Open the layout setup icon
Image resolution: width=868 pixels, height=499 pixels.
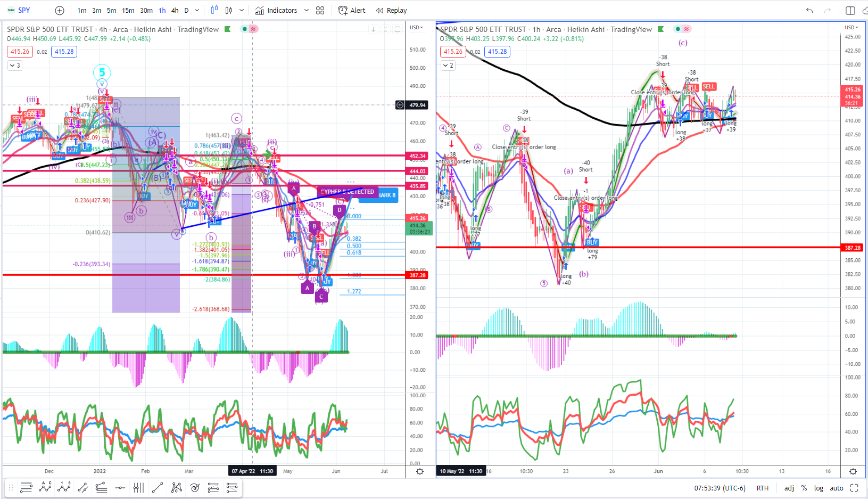[850, 10]
